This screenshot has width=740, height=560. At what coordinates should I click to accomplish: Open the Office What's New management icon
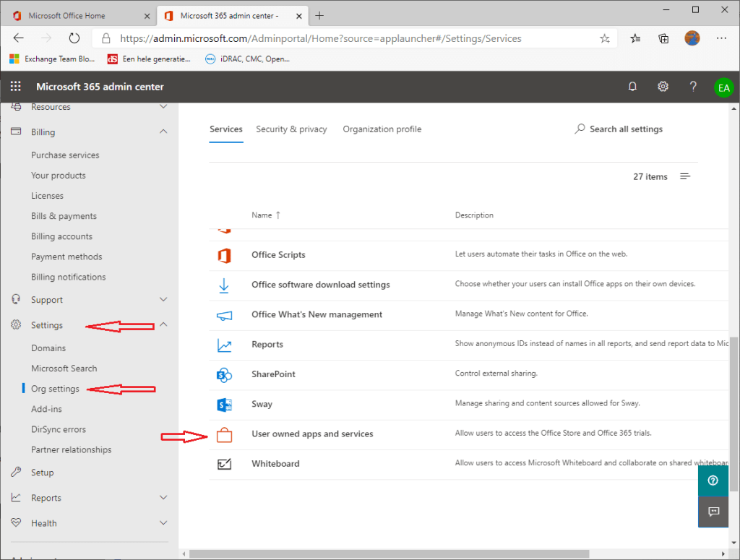click(225, 314)
